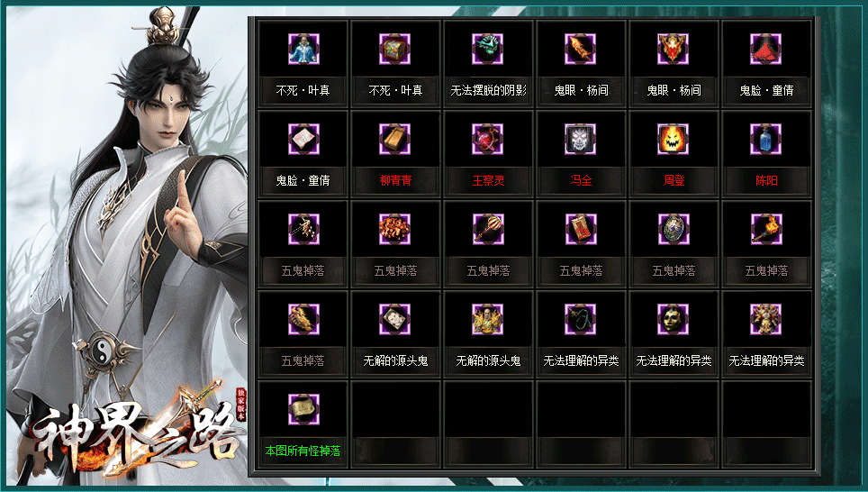This screenshot has width=868, height=492.
Task: Select the red 柳青青 label
Action: (396, 180)
